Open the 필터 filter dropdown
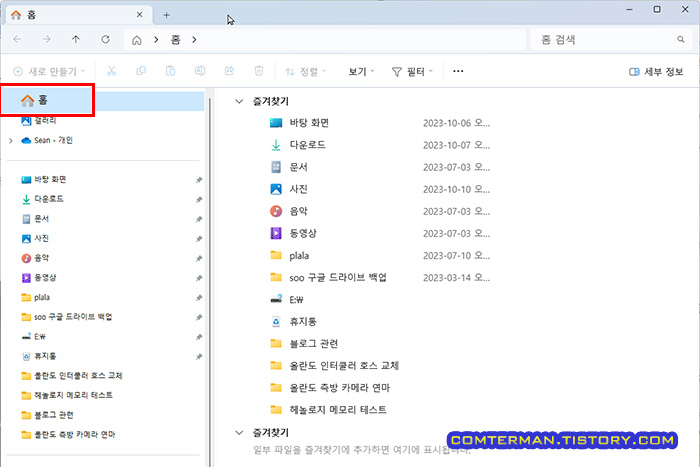The width and height of the screenshot is (700, 467). 412,71
